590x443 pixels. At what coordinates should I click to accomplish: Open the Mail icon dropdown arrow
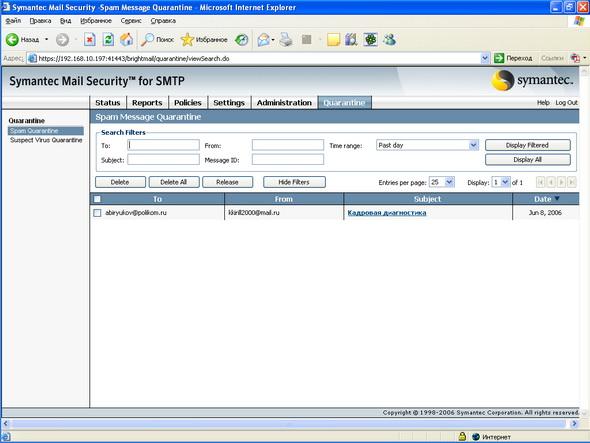(273, 40)
